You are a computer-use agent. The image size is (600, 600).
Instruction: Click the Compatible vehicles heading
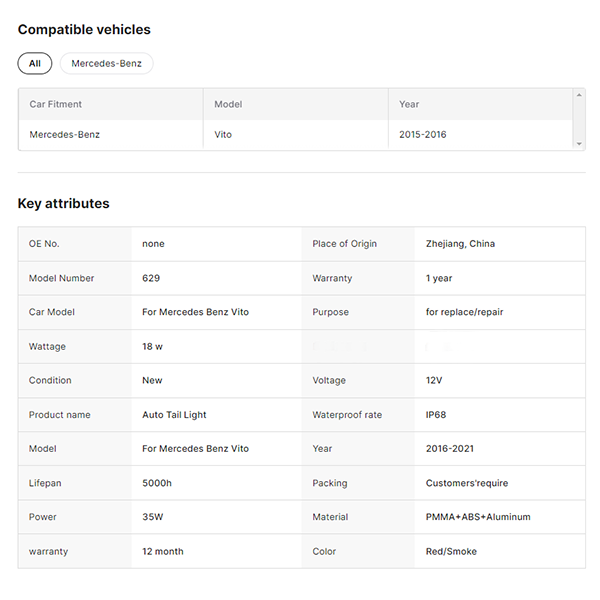click(x=84, y=30)
